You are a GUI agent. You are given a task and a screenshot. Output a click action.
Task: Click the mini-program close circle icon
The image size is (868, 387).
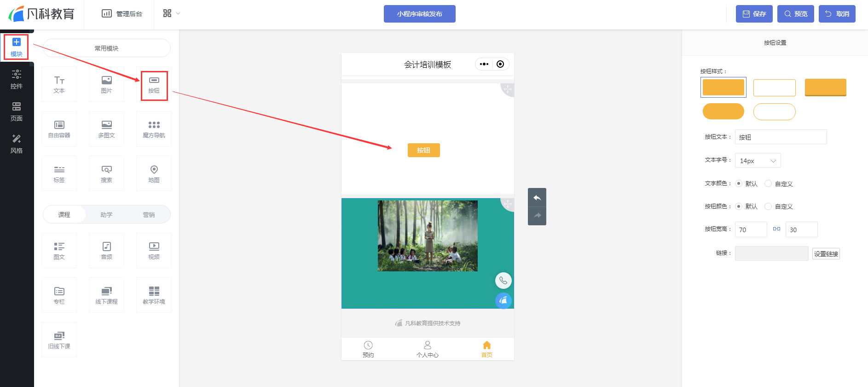pyautogui.click(x=500, y=64)
